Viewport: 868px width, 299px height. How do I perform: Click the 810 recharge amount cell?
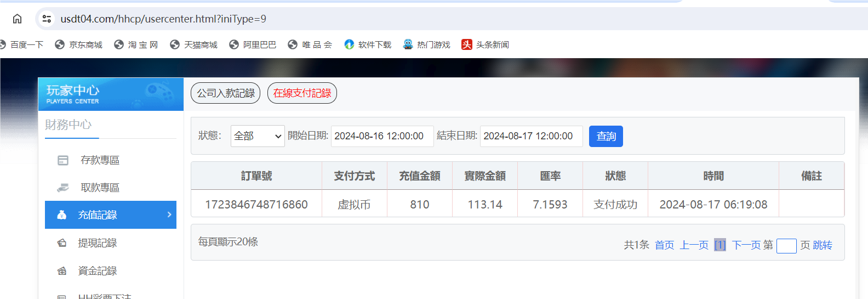point(420,205)
